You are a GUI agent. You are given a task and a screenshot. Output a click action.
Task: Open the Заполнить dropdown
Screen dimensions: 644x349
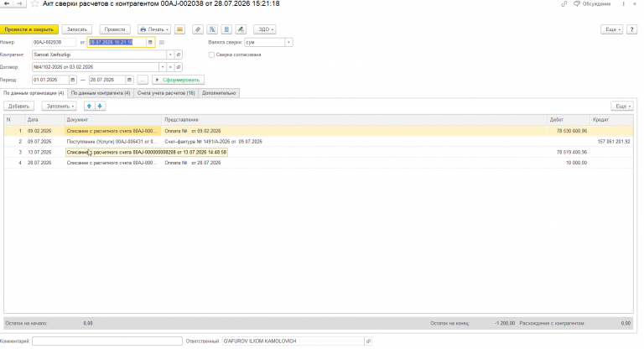point(60,106)
